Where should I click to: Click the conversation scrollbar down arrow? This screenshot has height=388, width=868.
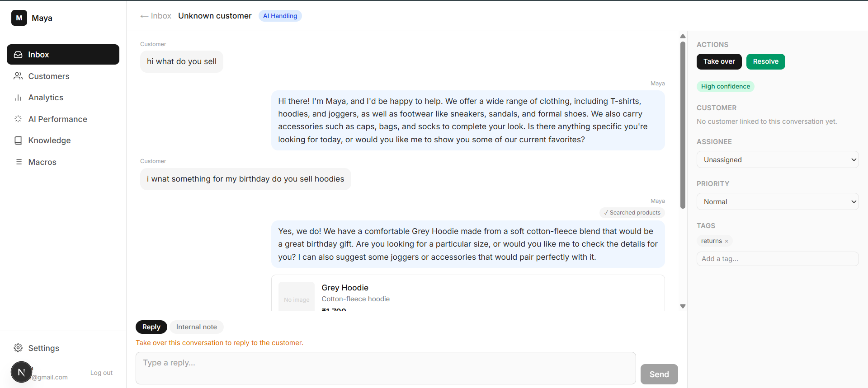point(683,306)
